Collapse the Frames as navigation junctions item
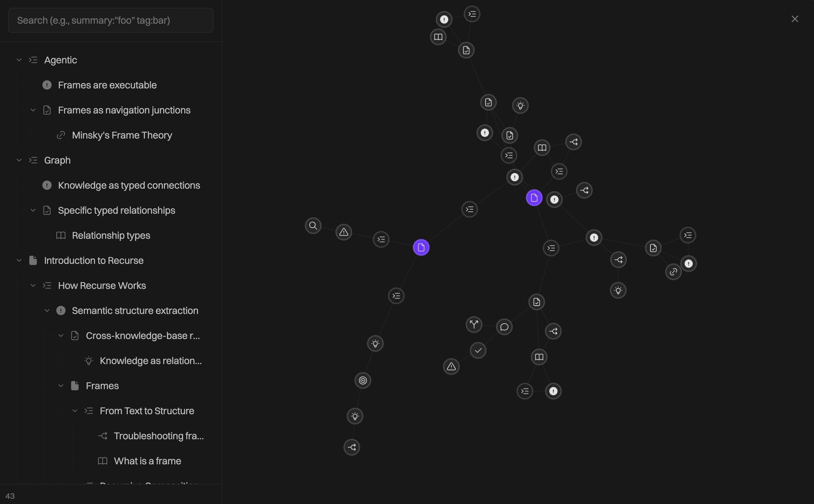This screenshot has width=814, height=504. click(x=33, y=110)
